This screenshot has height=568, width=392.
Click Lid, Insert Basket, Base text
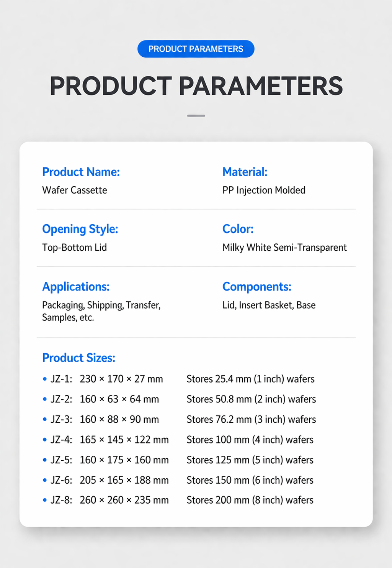(x=269, y=305)
